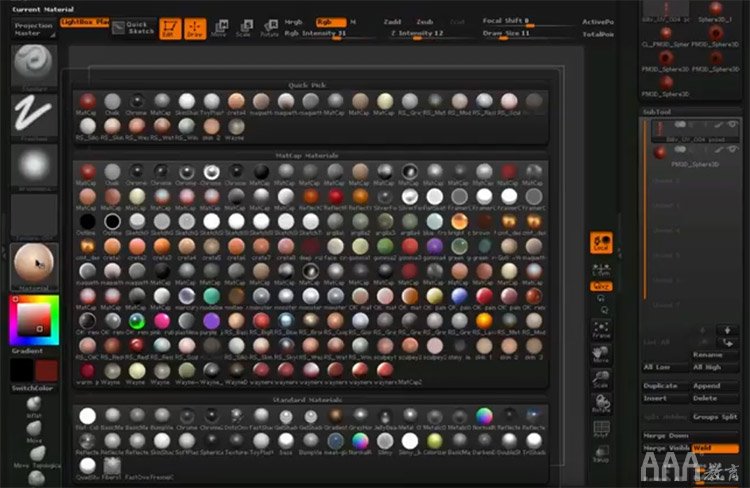Toggle the Local symmetry button
Image resolution: width=750 pixels, height=488 pixels.
pos(601,242)
